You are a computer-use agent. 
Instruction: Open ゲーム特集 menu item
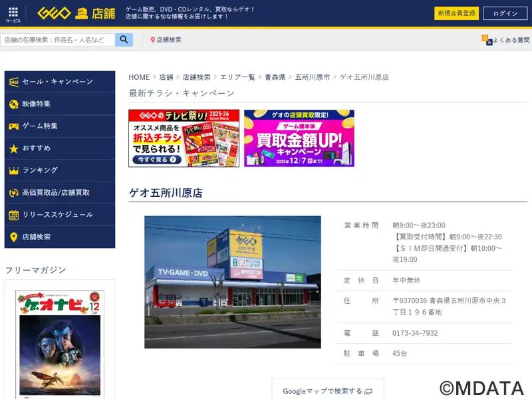click(x=60, y=126)
